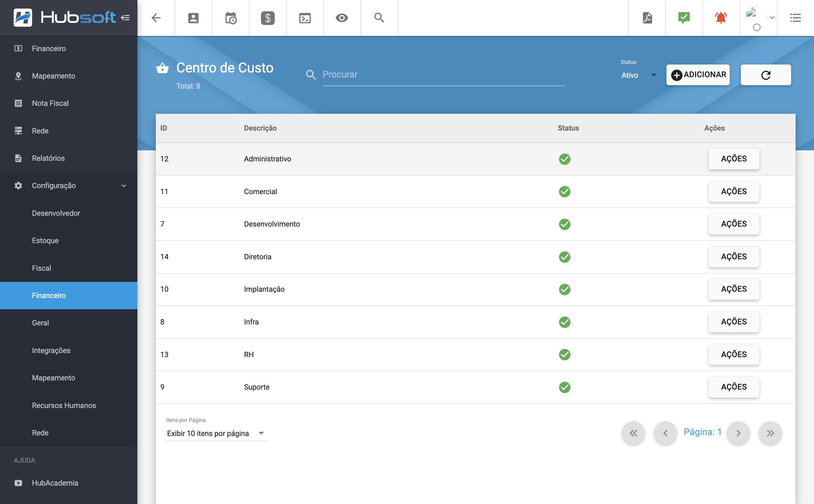Open AÇÕES for the Infra row
814x504 pixels.
click(734, 322)
